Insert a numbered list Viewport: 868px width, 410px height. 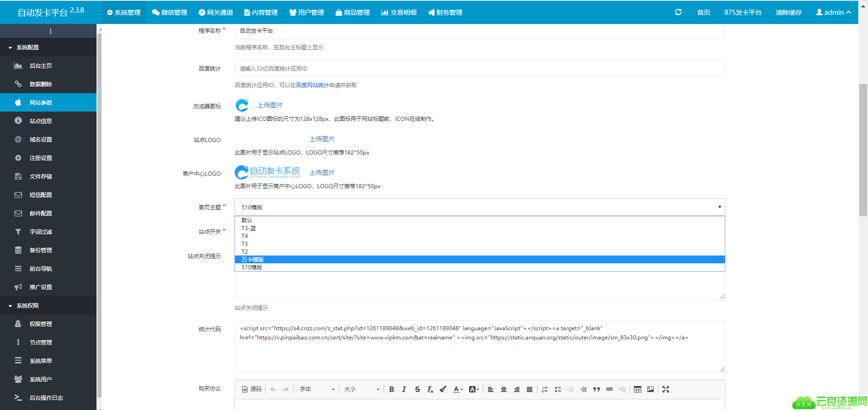pos(545,389)
